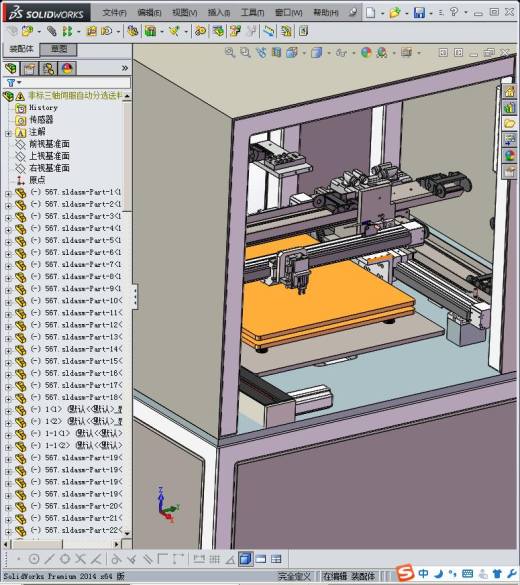Click the Smart Fasteners toolbar icon
This screenshot has width=520, height=585.
point(92,31)
